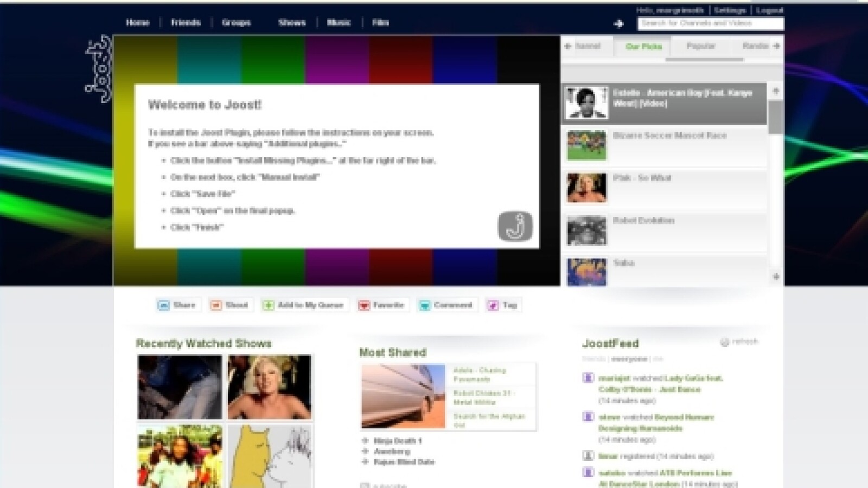868x488 pixels.
Task: Click the Tag icon button
Action: point(493,305)
